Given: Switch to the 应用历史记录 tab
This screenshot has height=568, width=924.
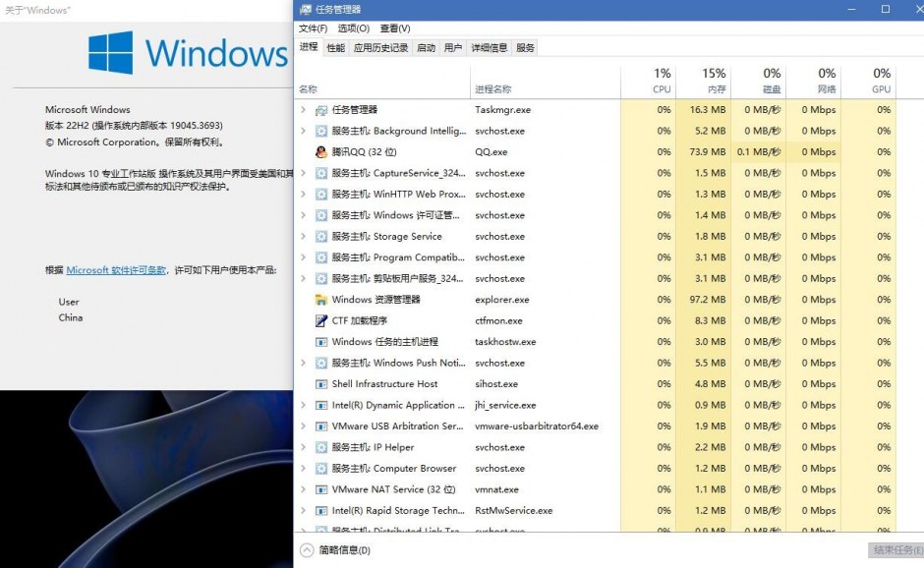Looking at the screenshot, I should pyautogui.click(x=380, y=48).
